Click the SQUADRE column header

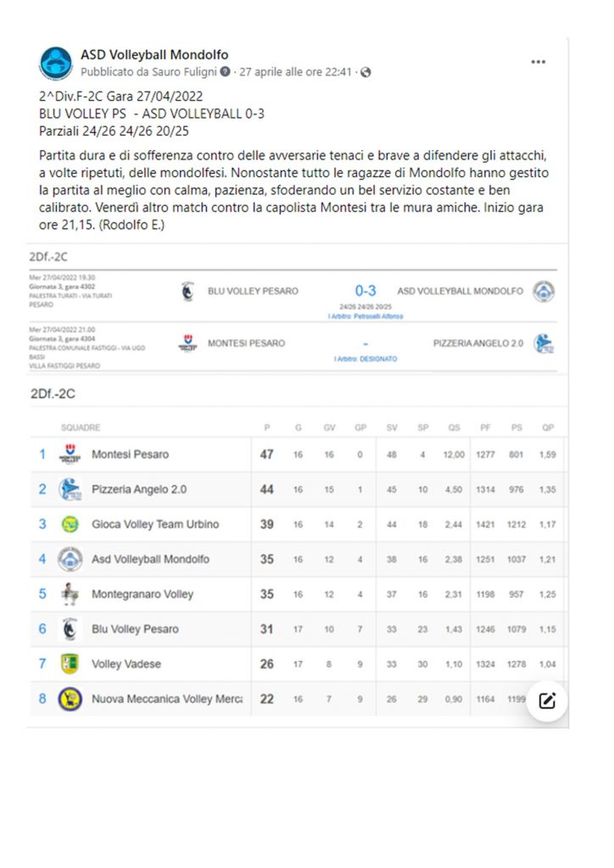click(81, 428)
